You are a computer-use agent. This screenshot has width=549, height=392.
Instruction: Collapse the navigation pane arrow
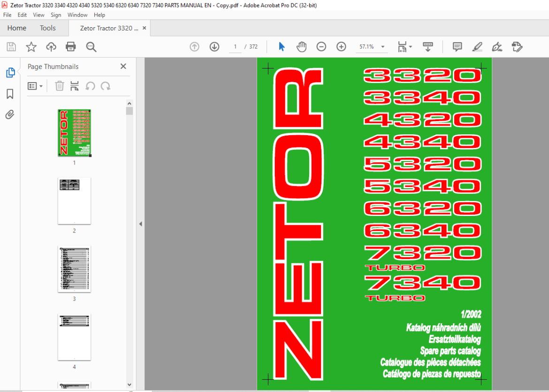click(x=140, y=224)
